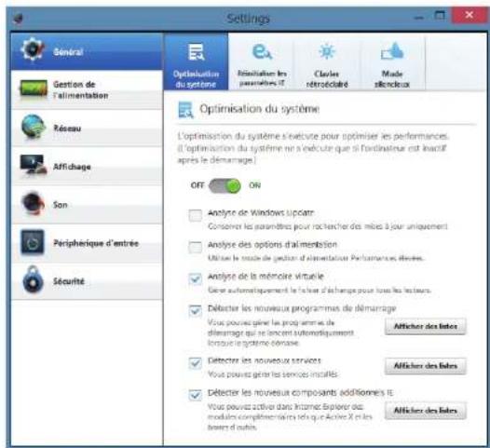The width and height of the screenshot is (490, 448).
Task: Click the Settings title text
Action: click(249, 19)
